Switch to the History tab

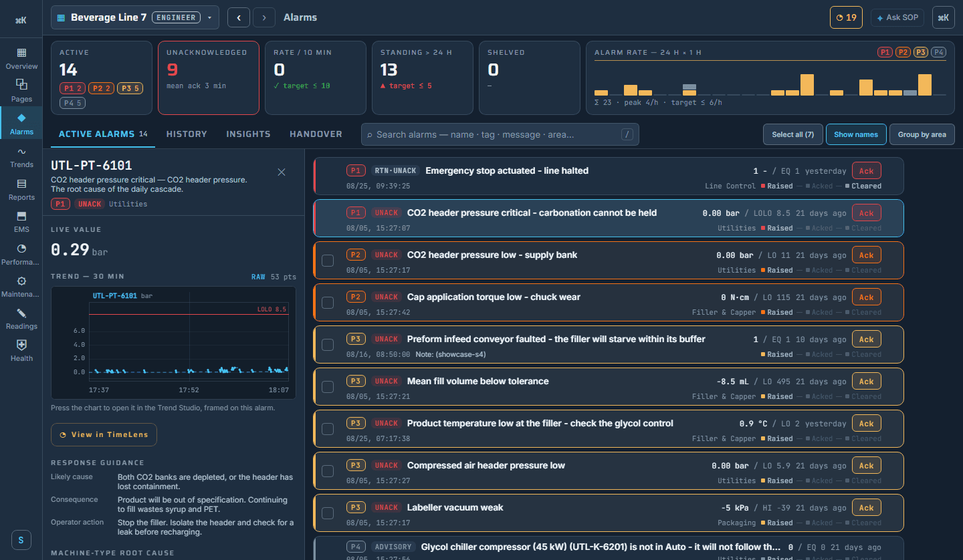click(x=187, y=134)
